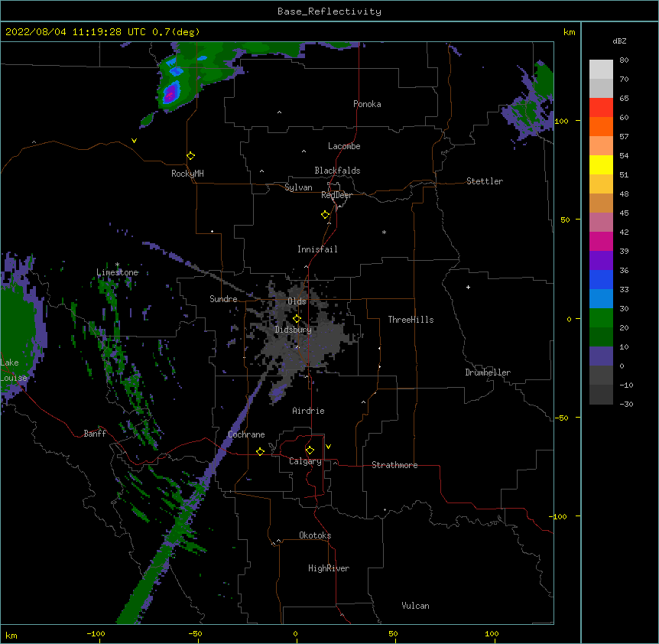The width and height of the screenshot is (659, 644).
Task: Select the yellow diamond marker above Calgary label
Action: (310, 450)
